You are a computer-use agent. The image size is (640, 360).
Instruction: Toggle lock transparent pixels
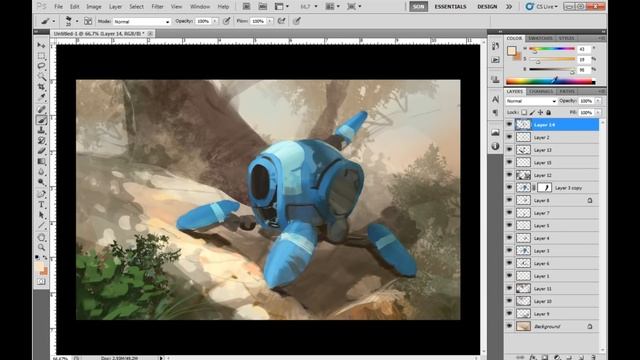[x=524, y=112]
